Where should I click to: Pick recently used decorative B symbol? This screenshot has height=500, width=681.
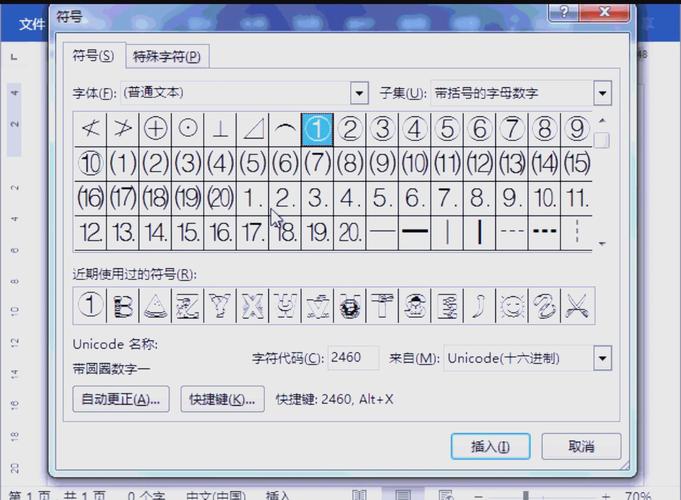point(123,305)
